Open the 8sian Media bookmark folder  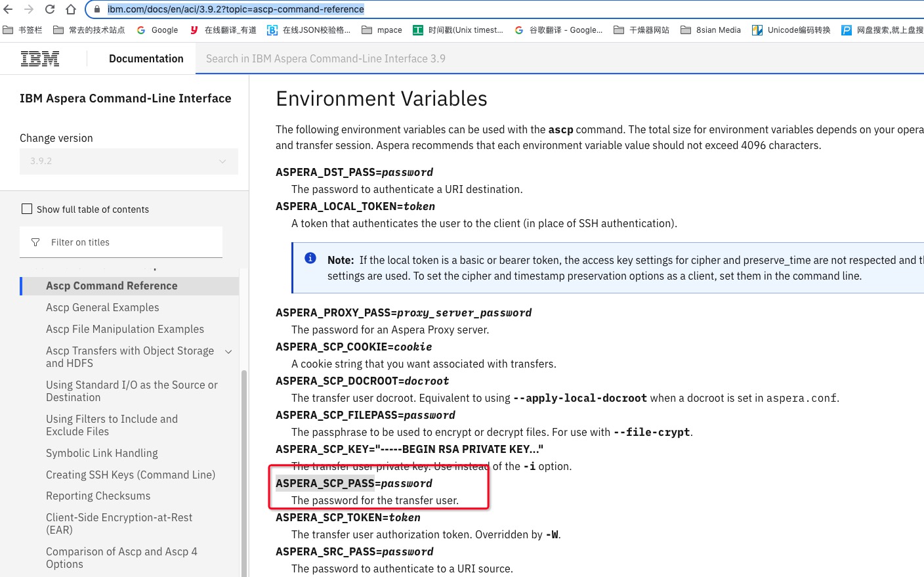pos(711,30)
